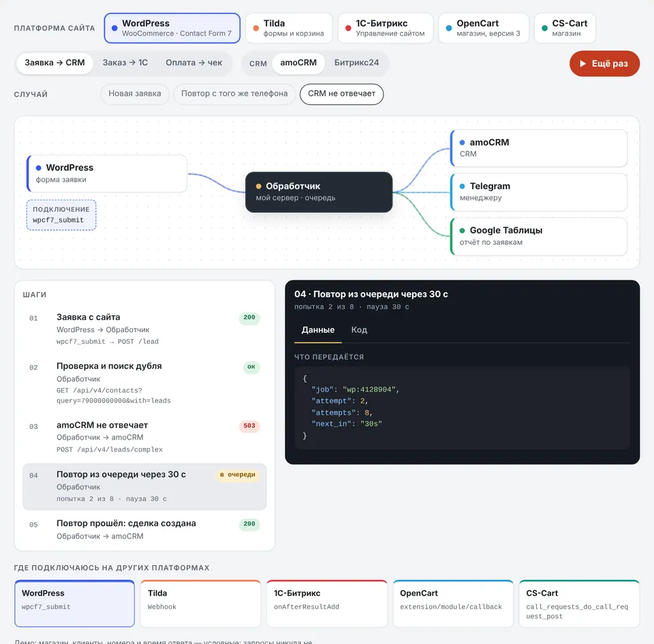Click the blue dot on WordPress platform

[114, 29]
